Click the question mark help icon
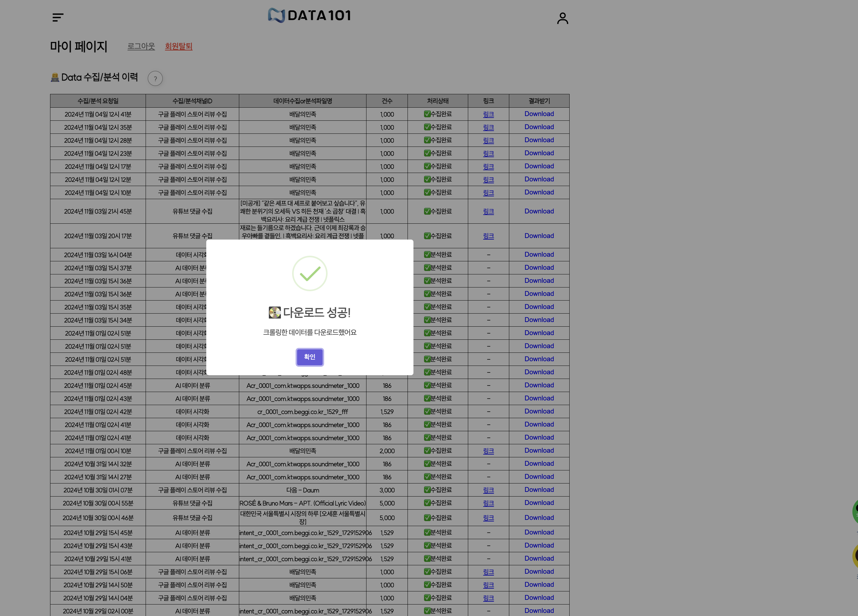This screenshot has height=616, width=858. pos(155,79)
